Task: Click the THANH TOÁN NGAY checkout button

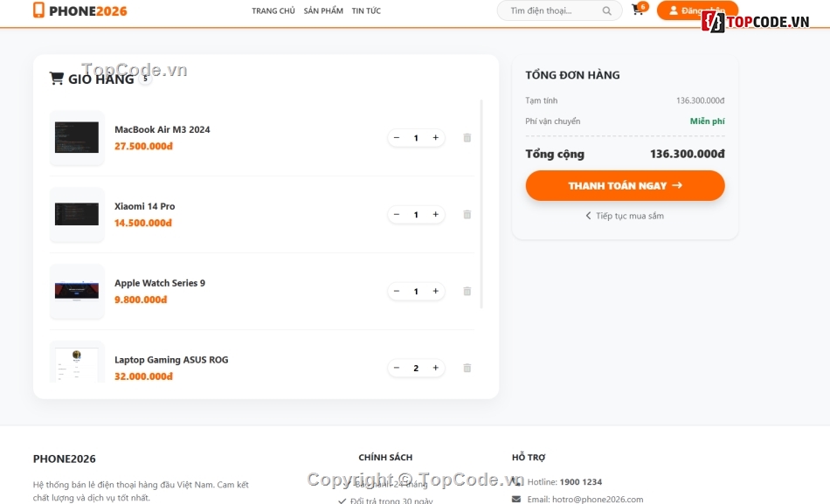Action: [625, 185]
